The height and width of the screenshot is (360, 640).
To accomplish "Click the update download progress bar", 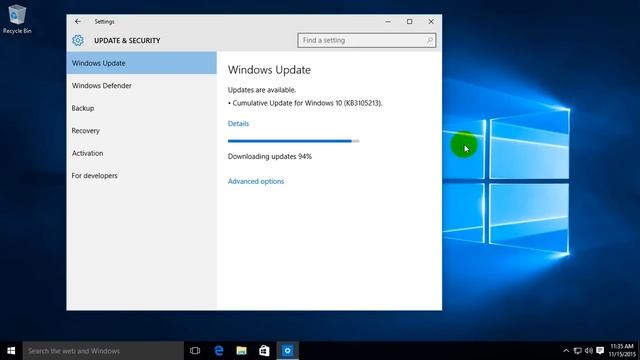I will coord(293,141).
